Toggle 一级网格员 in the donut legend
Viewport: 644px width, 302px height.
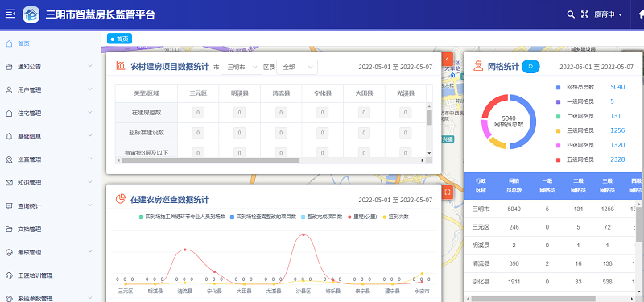[x=575, y=101]
